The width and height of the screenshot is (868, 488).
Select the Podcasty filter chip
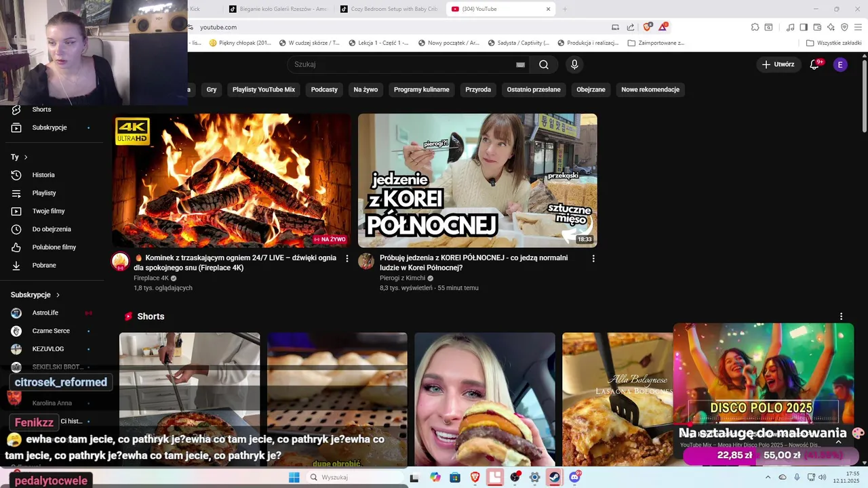click(324, 89)
